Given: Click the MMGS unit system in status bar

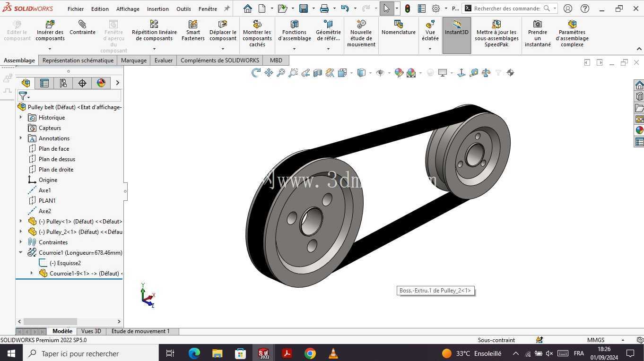Looking at the screenshot, I should coord(596,340).
